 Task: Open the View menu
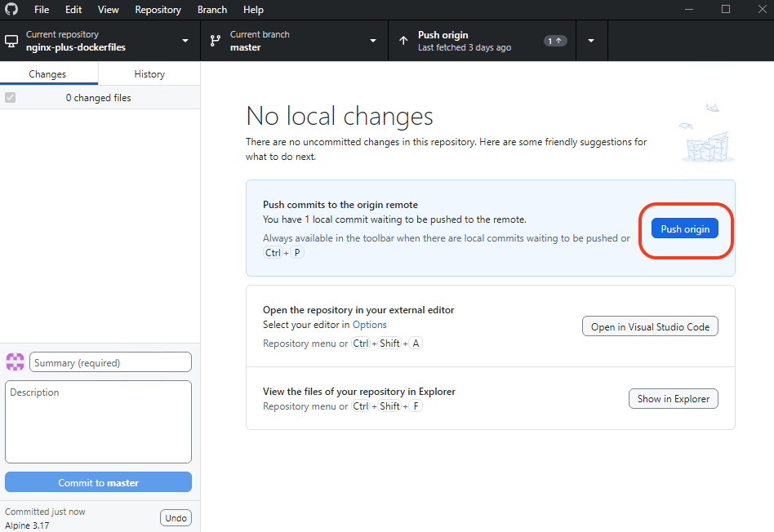(x=108, y=10)
